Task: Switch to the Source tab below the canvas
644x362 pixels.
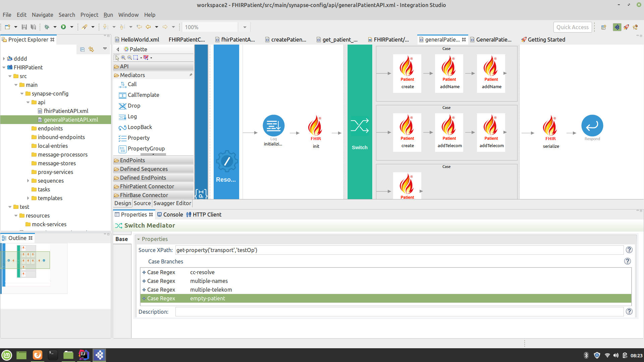Action: (142, 203)
